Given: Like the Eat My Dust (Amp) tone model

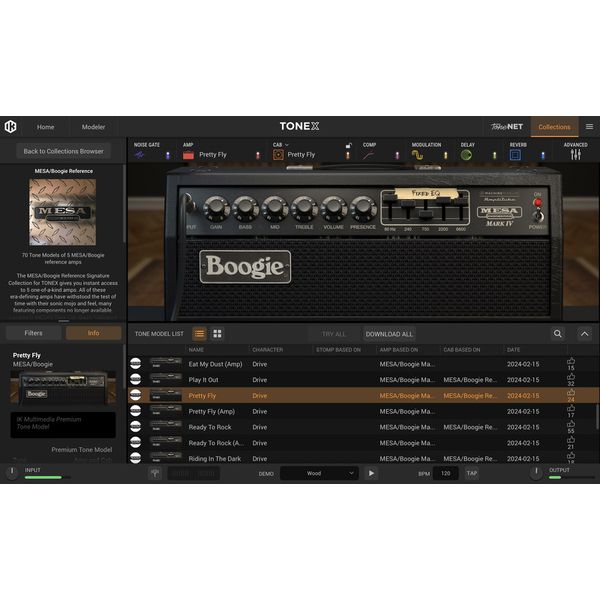Looking at the screenshot, I should tap(571, 361).
